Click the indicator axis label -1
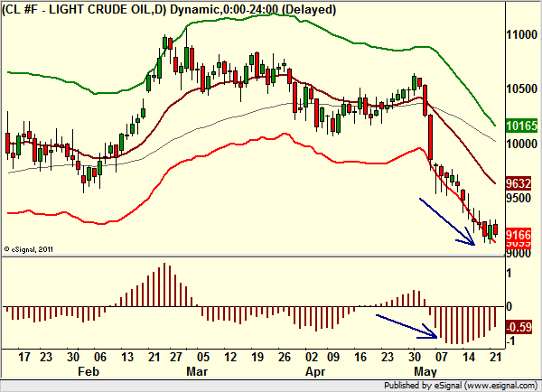 [x=512, y=341]
